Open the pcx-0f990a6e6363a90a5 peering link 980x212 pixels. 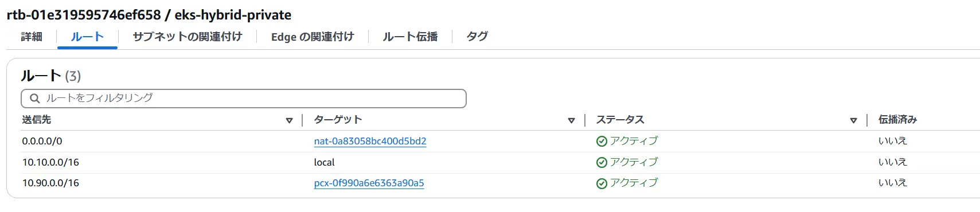[x=369, y=183]
